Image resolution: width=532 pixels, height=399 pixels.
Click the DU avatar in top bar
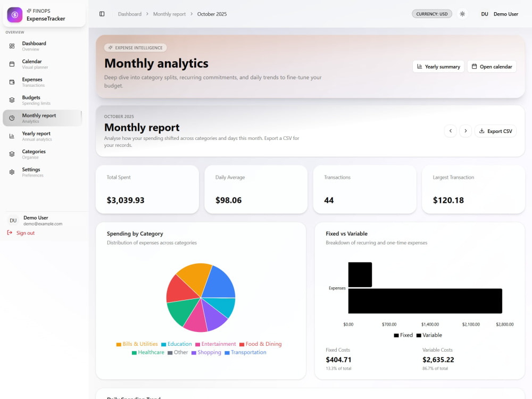point(485,14)
